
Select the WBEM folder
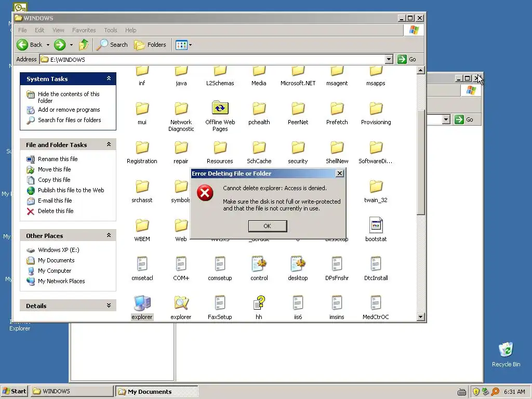coord(142,230)
